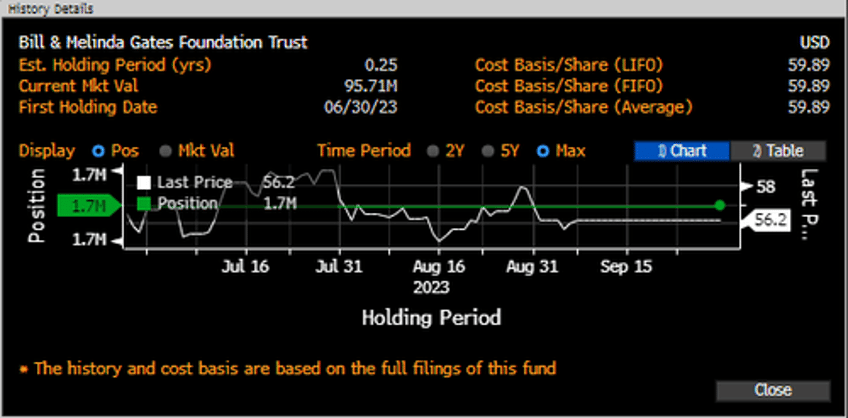Click the white Last Price legend swatch

[x=144, y=183]
